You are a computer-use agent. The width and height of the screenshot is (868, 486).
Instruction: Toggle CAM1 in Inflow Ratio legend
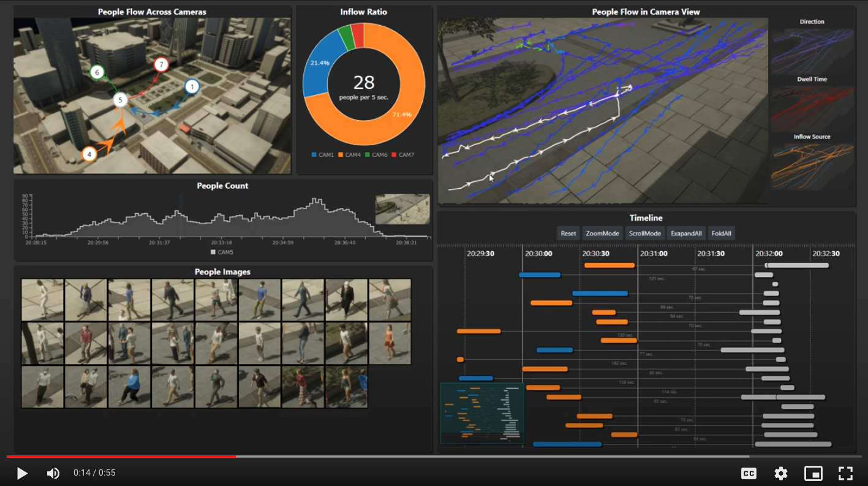(323, 155)
